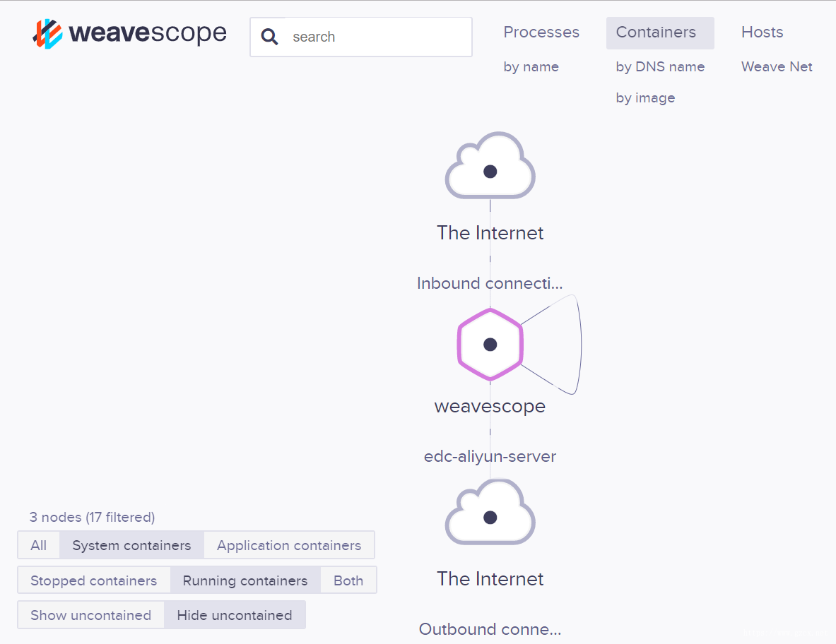The width and height of the screenshot is (836, 644).
Task: Click the search magnifier icon
Action: [x=269, y=37]
